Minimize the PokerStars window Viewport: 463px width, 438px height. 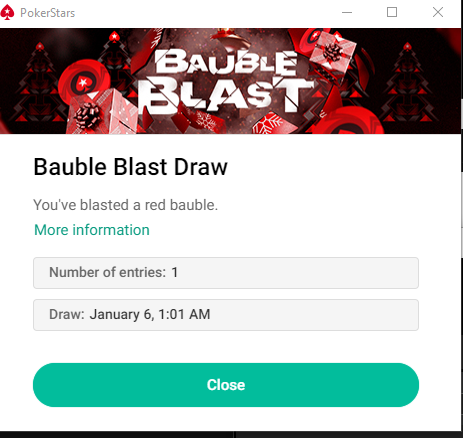347,13
